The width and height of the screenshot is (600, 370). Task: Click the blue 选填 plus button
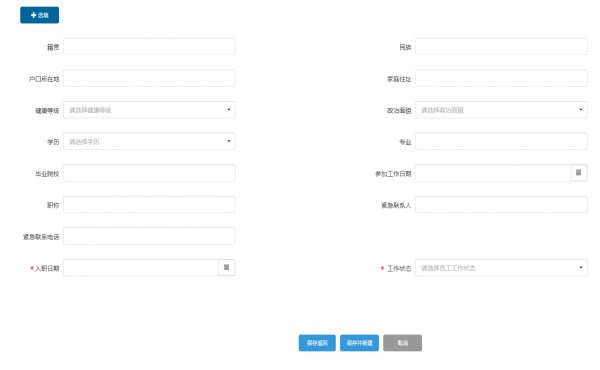pyautogui.click(x=39, y=15)
